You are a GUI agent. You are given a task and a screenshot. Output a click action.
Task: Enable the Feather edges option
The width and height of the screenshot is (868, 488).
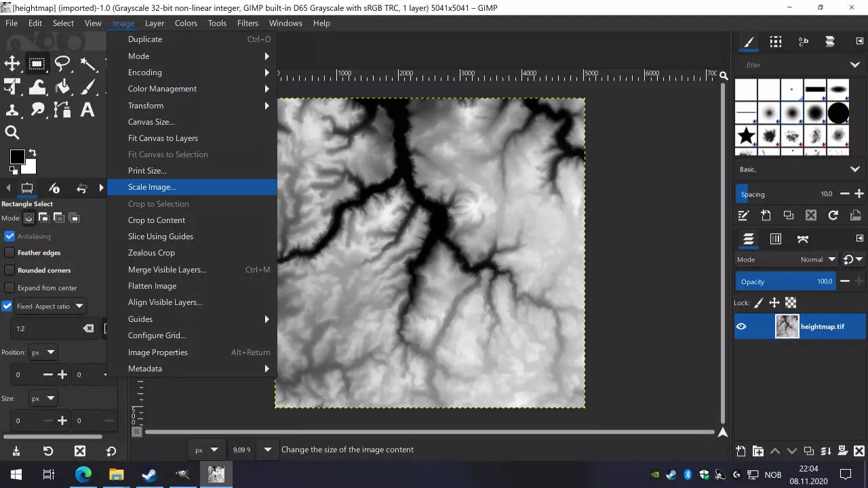[x=9, y=253]
